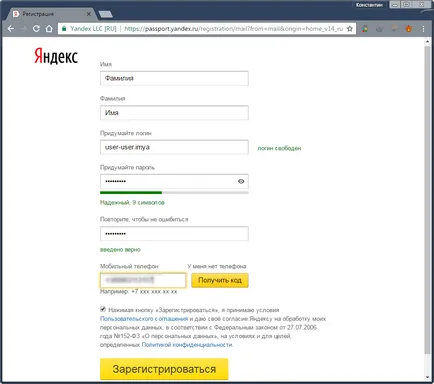The width and height of the screenshot is (434, 384).
Task: Click the first colorful extension icon
Action: (x=365, y=29)
